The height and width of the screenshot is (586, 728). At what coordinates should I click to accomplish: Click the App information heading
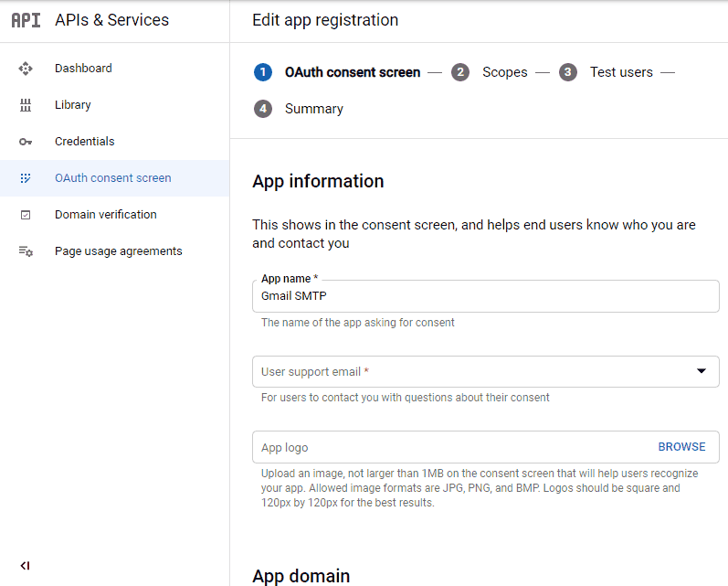[x=318, y=181]
